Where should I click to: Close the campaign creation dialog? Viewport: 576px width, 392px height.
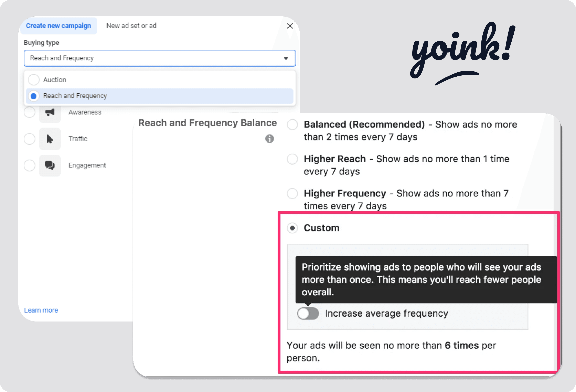[x=290, y=26]
